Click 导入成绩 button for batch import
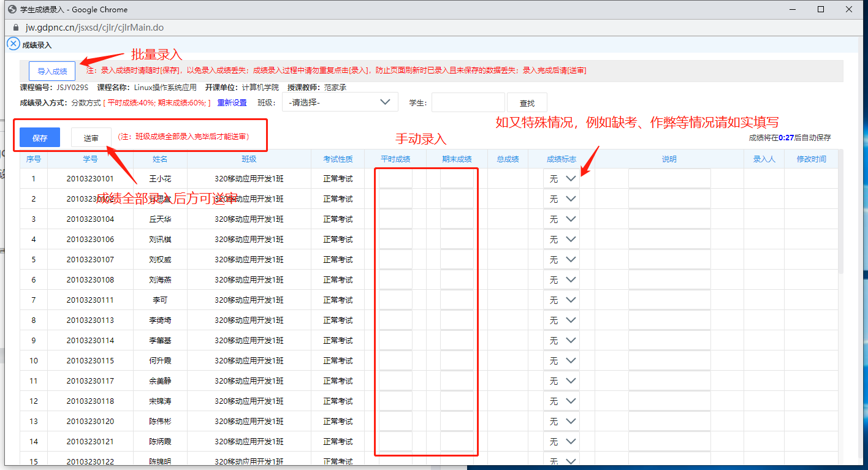Image resolution: width=868 pixels, height=470 pixels. point(52,71)
